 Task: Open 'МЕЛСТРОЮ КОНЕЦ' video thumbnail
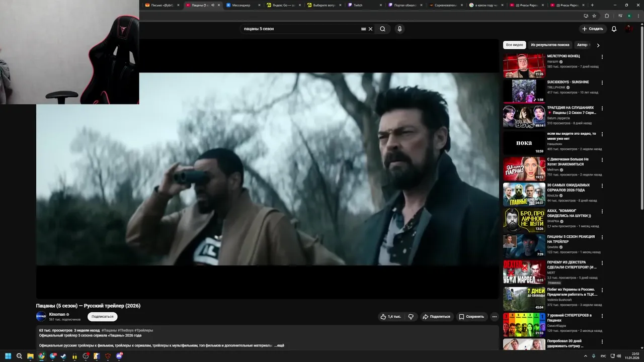click(524, 65)
